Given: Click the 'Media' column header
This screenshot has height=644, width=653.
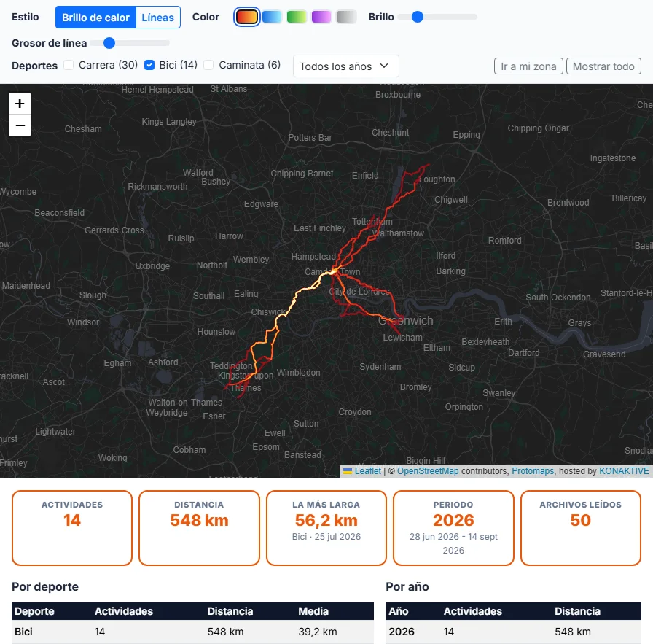Looking at the screenshot, I should [x=313, y=611].
